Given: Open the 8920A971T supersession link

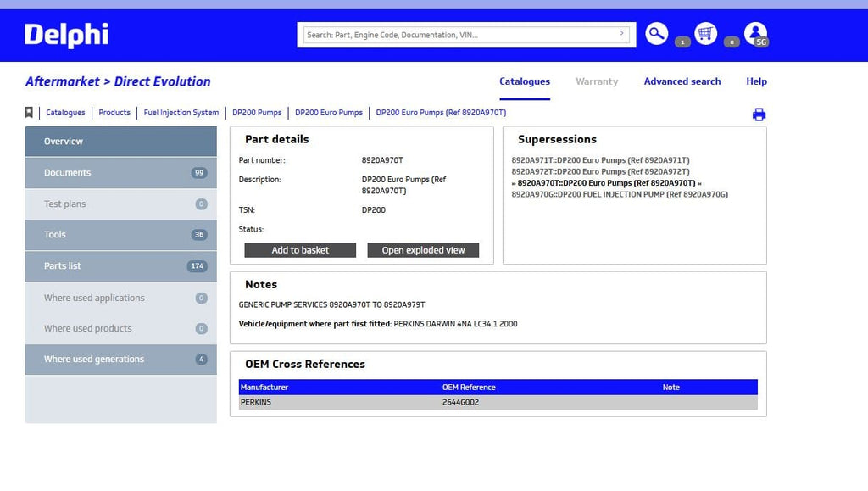Looking at the screenshot, I should pos(600,160).
